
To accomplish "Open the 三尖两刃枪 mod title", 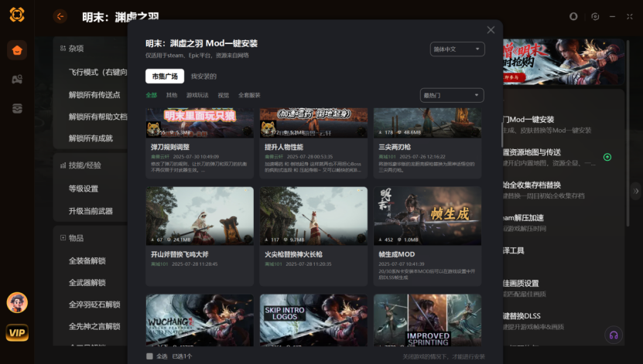I will pos(395,147).
